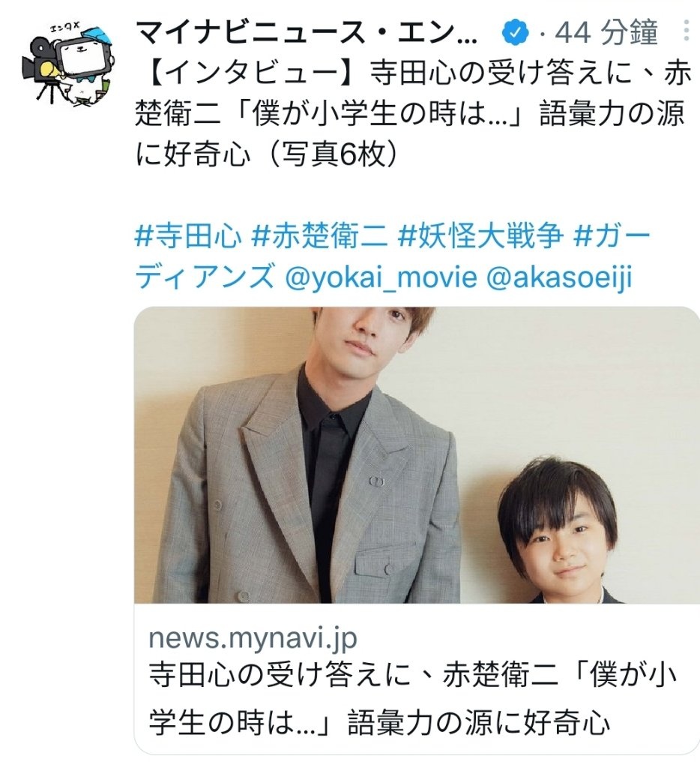Image resolution: width=700 pixels, height=768 pixels.
Task: Open the three-dot more options menu
Action: pos(687,30)
